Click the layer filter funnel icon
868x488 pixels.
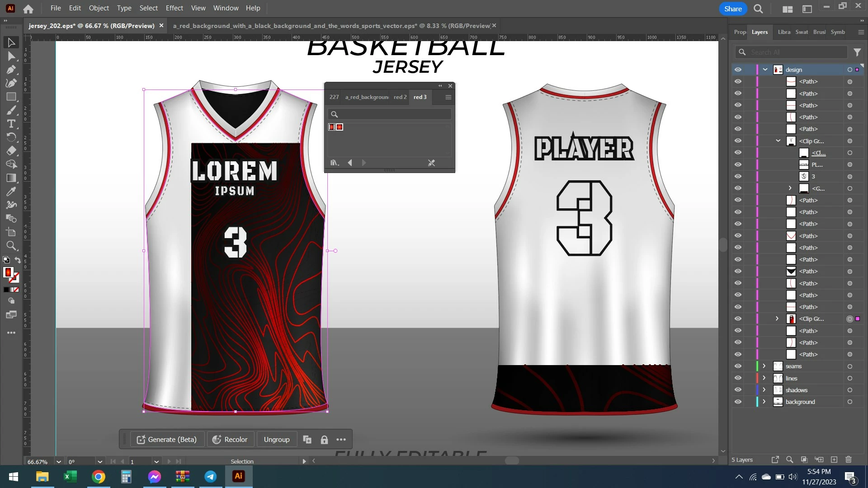pos(857,52)
